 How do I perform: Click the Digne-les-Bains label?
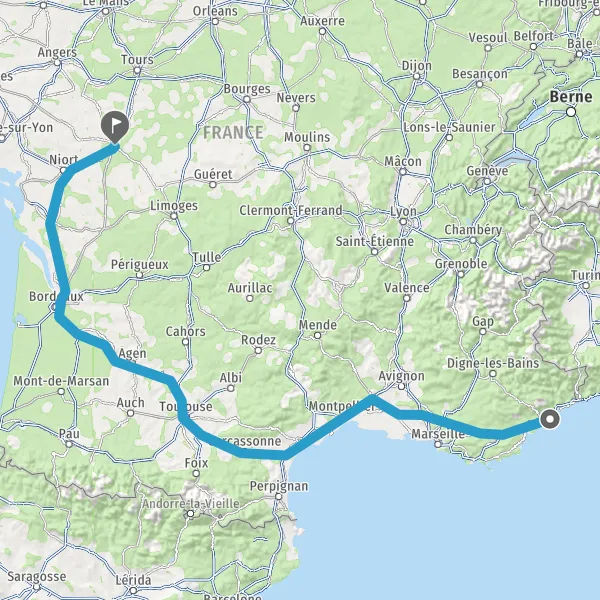(493, 363)
